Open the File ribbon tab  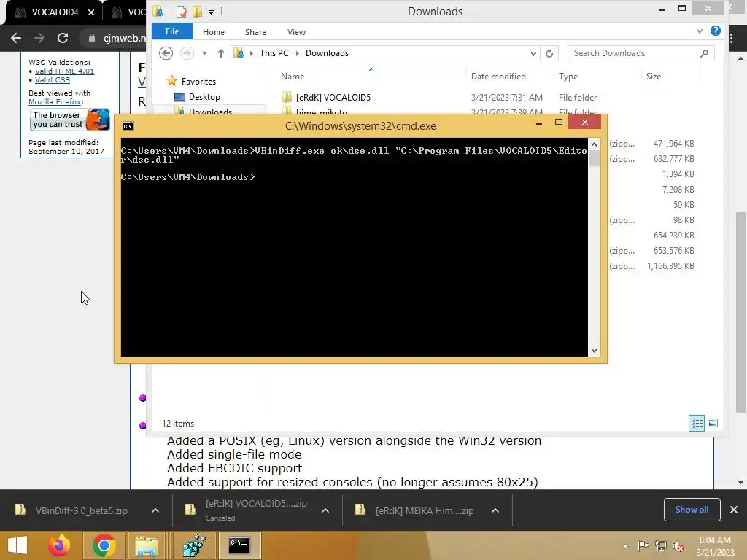(x=172, y=31)
